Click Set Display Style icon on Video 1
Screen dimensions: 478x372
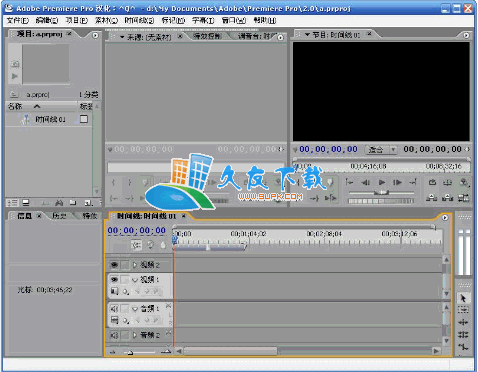114,291
